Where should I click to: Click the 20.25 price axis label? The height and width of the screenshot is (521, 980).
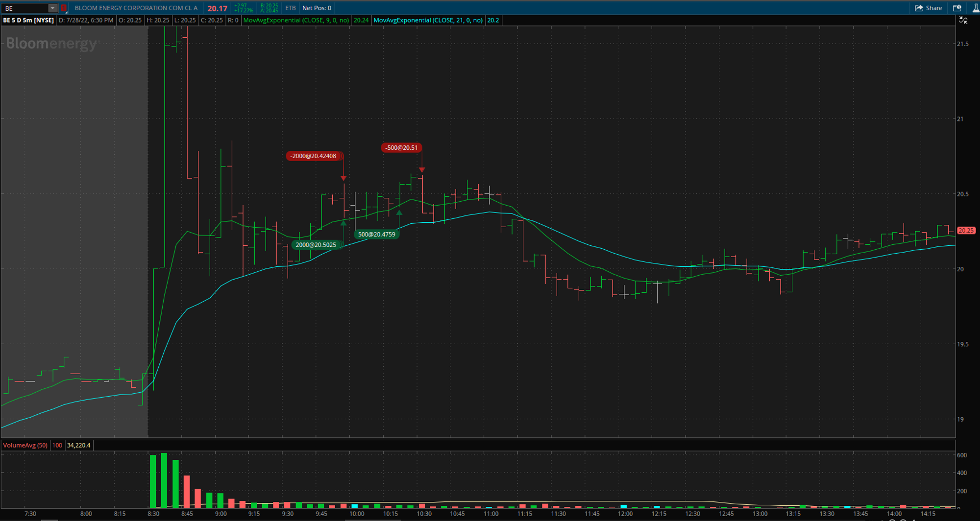[965, 230]
